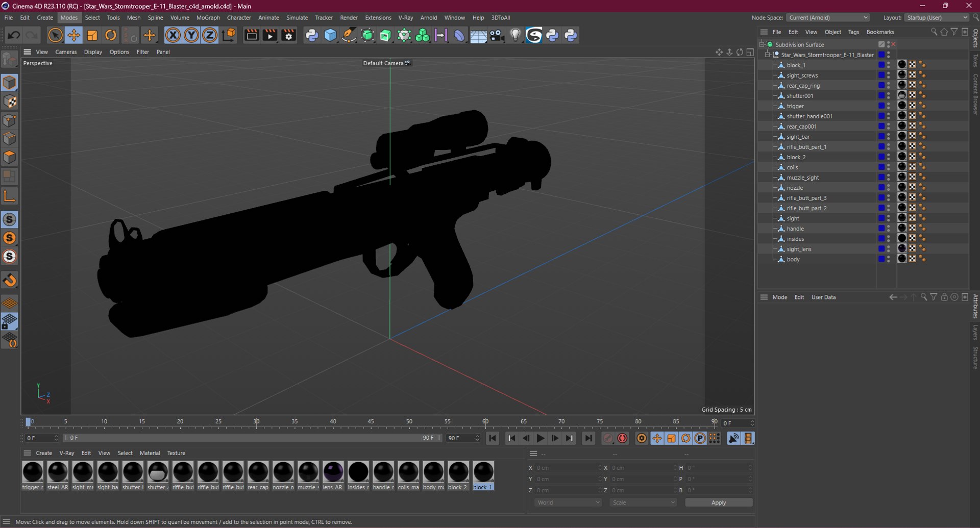Render to Picture Viewer icon
980x528 pixels.
point(270,35)
